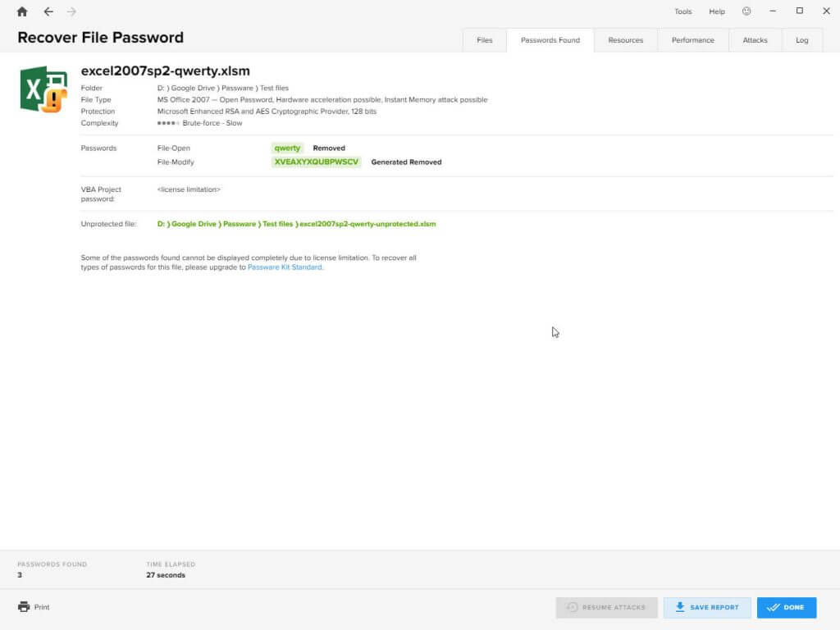Open the Passware Kit Standard upgrade link
This screenshot has width=840, height=630.
285,267
